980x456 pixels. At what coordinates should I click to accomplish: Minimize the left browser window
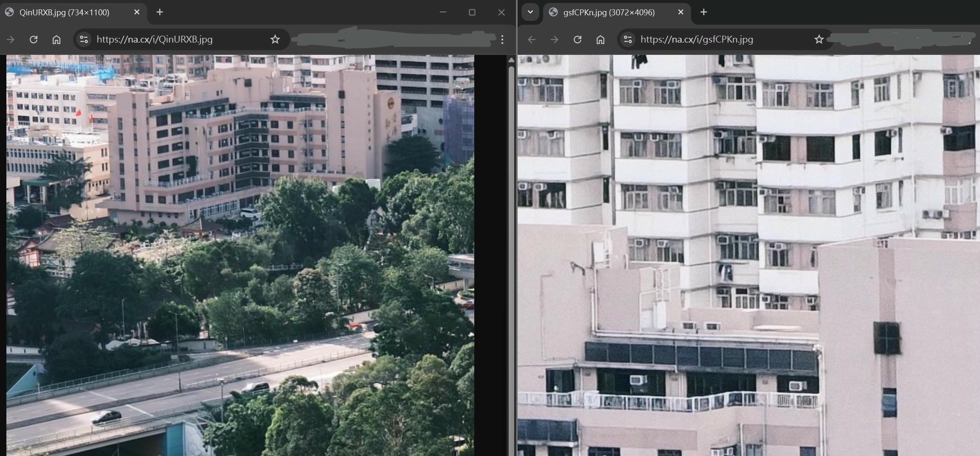tap(443, 12)
